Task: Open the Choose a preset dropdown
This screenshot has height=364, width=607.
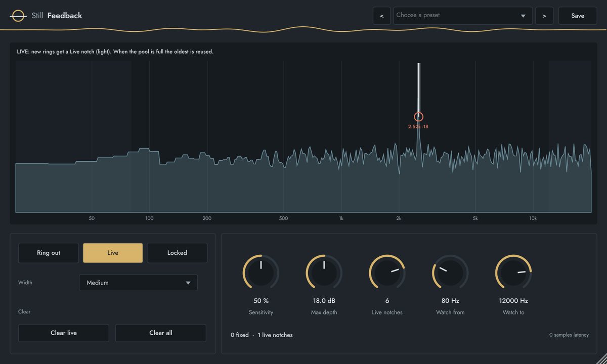Action: click(463, 16)
